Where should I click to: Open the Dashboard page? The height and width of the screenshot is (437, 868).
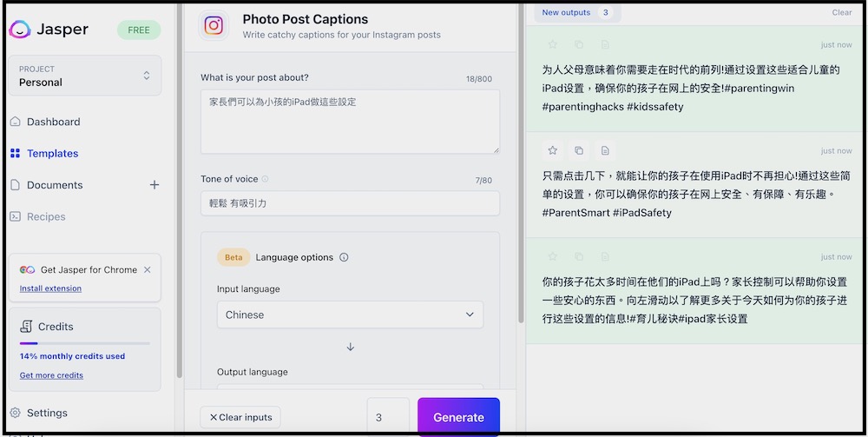53,122
